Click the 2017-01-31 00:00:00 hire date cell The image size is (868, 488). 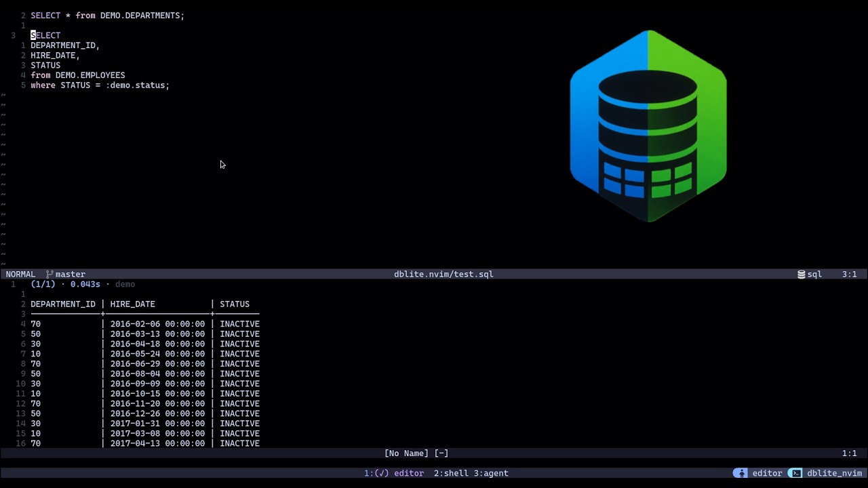click(157, 424)
